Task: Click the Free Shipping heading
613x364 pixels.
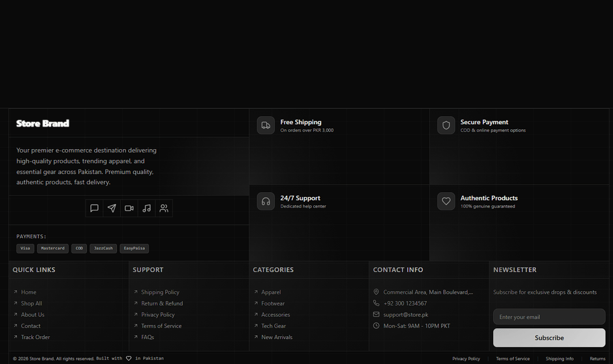Action: click(x=301, y=122)
